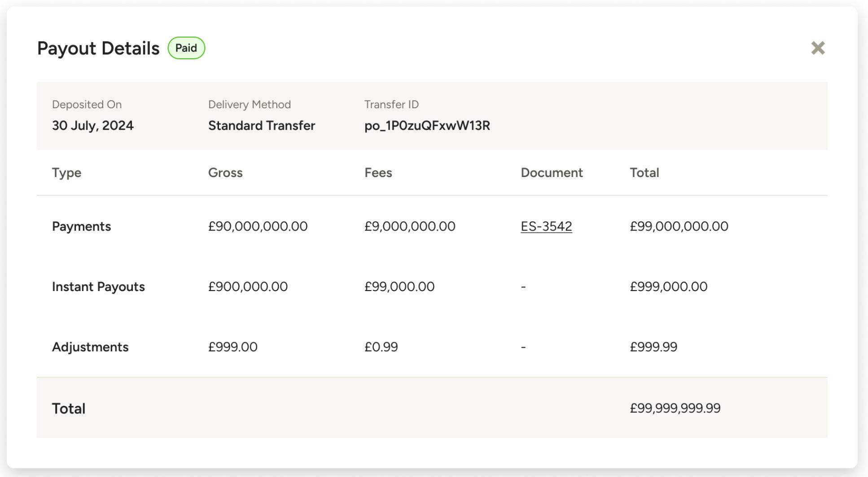Click the Instant Payouts row label
The height and width of the screenshot is (477, 868).
98,287
